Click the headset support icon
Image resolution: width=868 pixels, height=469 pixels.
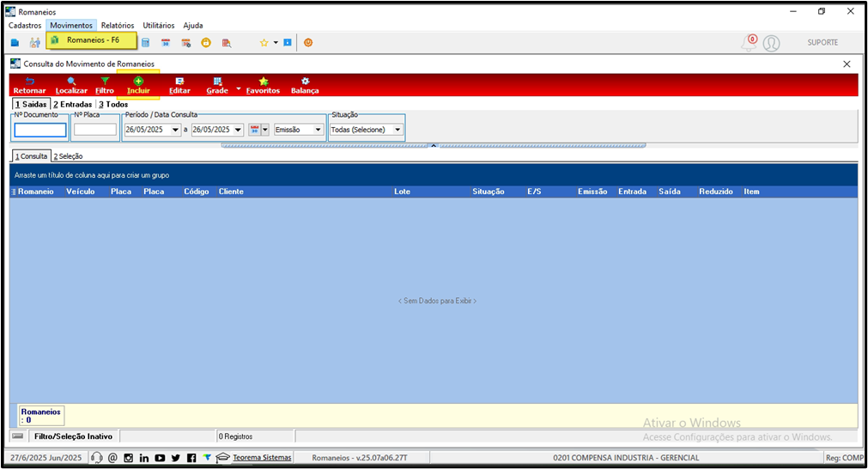96,458
